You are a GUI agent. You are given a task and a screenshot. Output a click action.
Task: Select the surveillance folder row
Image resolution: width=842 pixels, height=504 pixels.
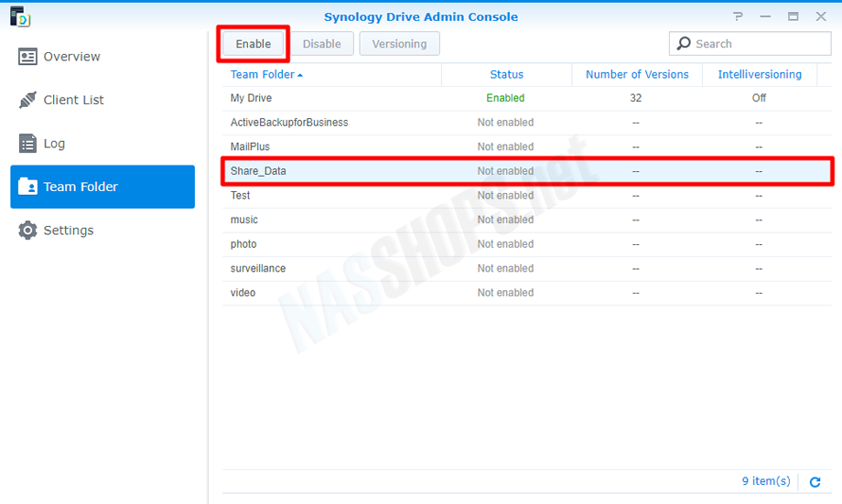point(527,268)
